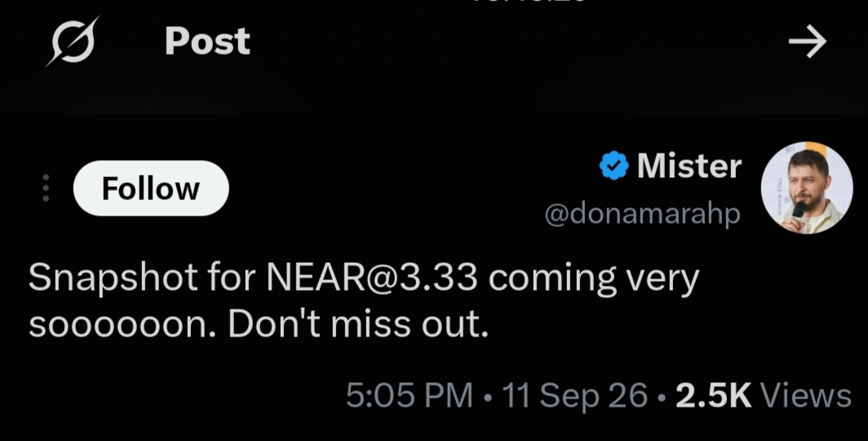The width and height of the screenshot is (868, 441).
Task: Click the 11 Sep 26 post date
Action: (x=574, y=395)
